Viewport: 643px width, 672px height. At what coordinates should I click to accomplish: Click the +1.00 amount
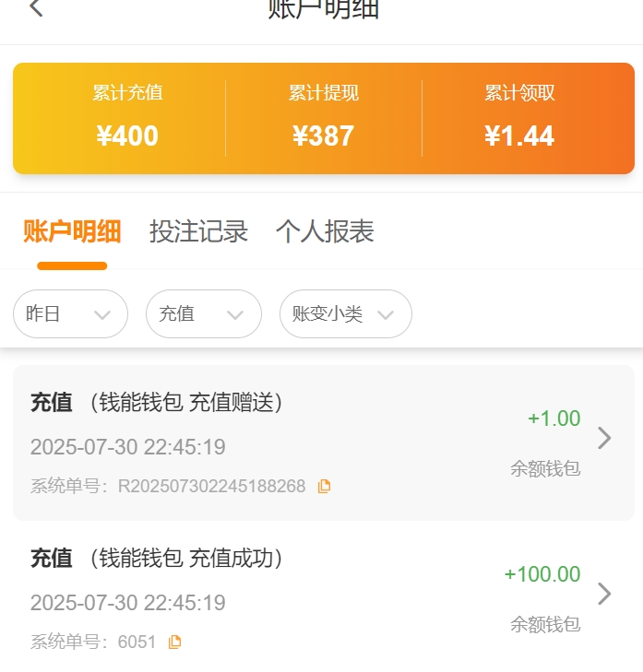554,419
